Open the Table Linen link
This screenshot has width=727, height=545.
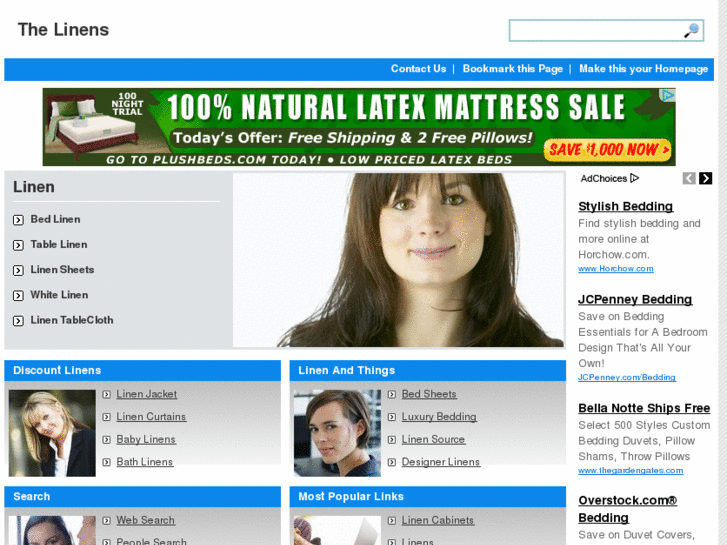[59, 244]
